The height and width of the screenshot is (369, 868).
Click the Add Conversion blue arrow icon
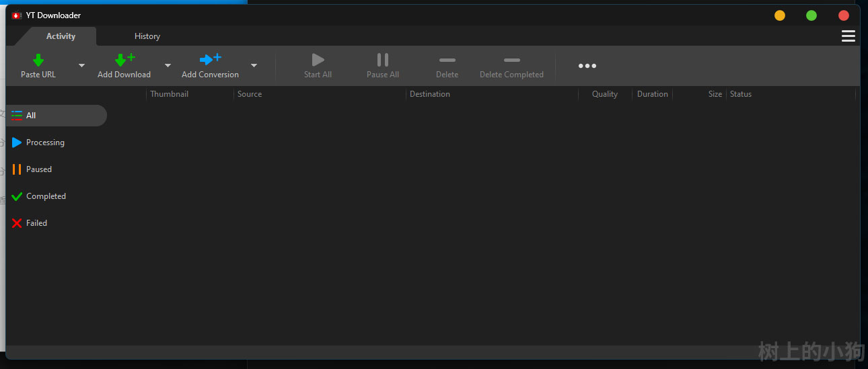pyautogui.click(x=210, y=60)
